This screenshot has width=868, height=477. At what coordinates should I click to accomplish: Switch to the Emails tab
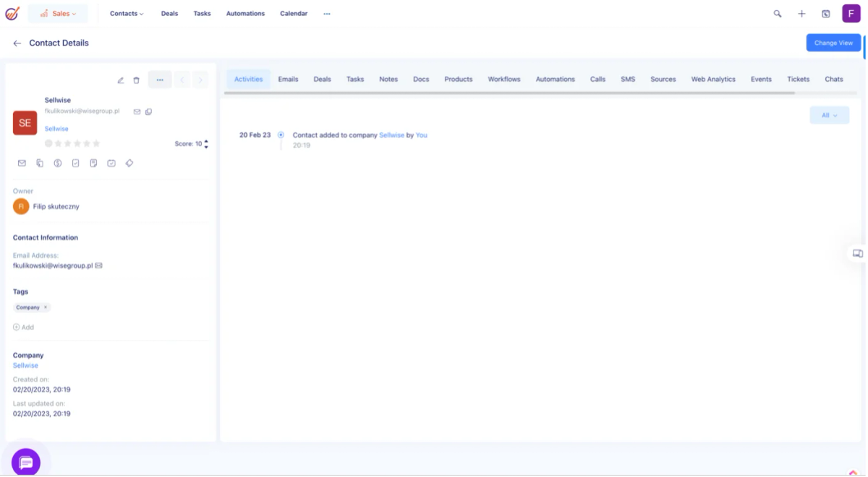(288, 79)
